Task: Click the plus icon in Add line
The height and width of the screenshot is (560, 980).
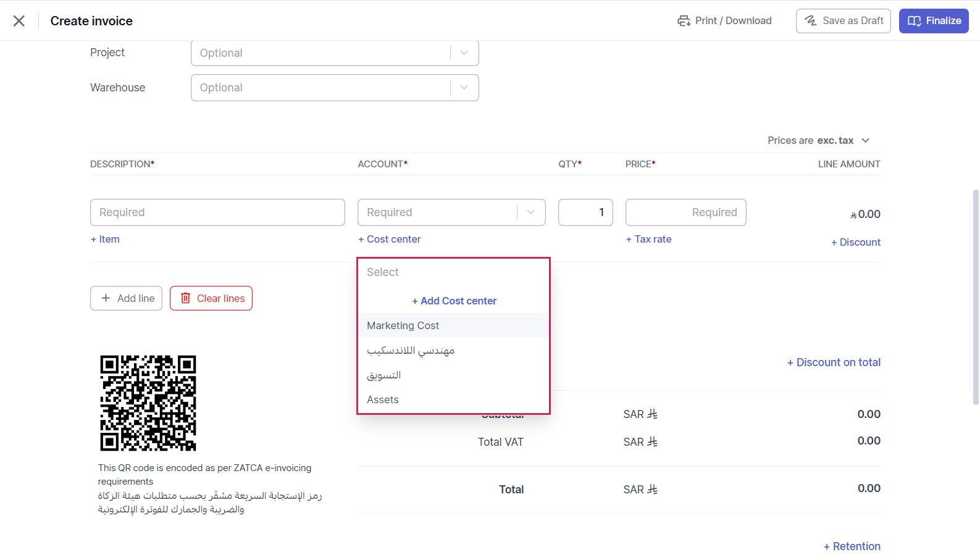Action: point(106,298)
